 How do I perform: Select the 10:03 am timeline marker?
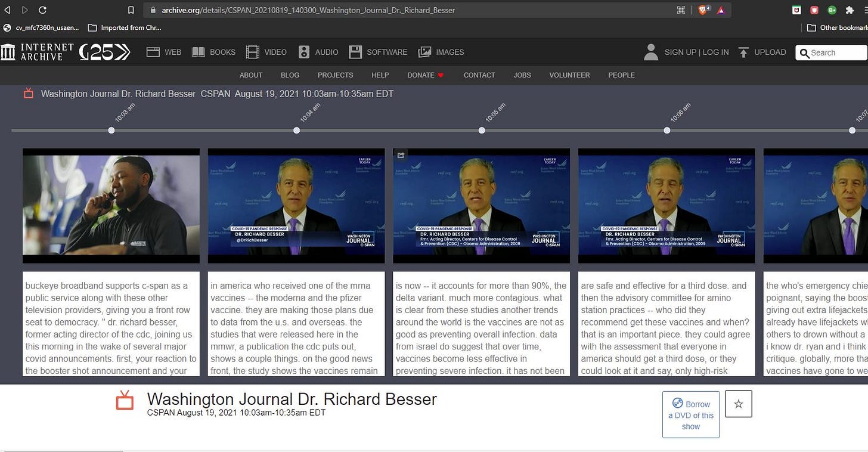pos(111,130)
